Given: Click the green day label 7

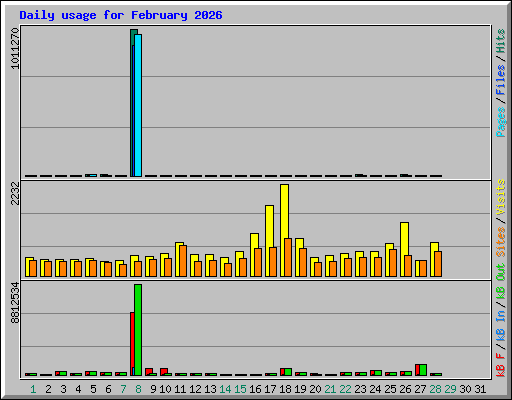Looking at the screenshot, I should (123, 389).
